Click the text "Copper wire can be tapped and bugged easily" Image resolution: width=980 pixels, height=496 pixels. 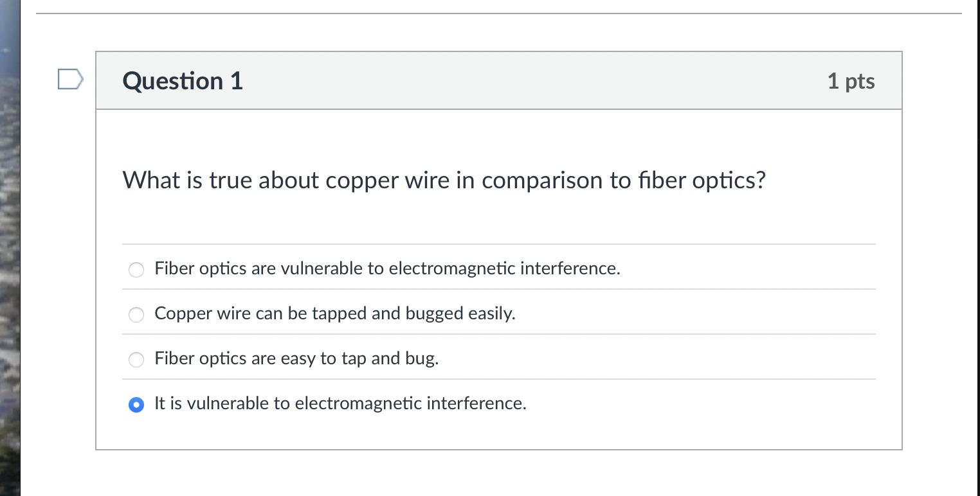tap(334, 314)
